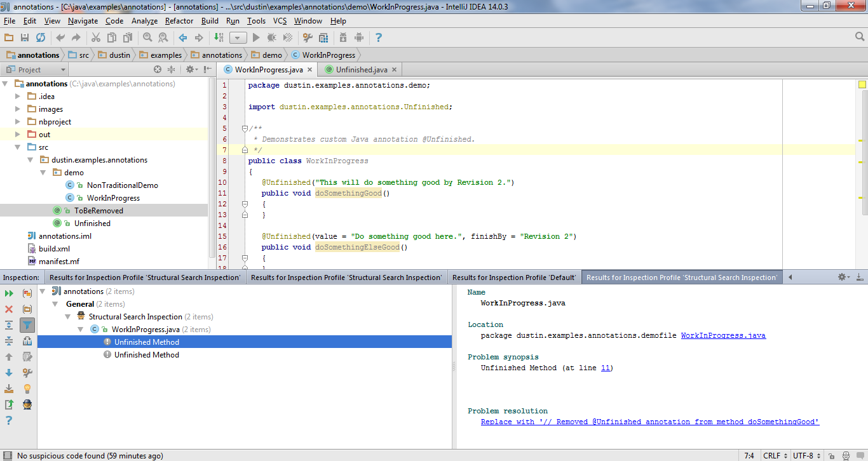This screenshot has width=868, height=461.
Task: Click the examples breadcrumb
Action: point(161,55)
